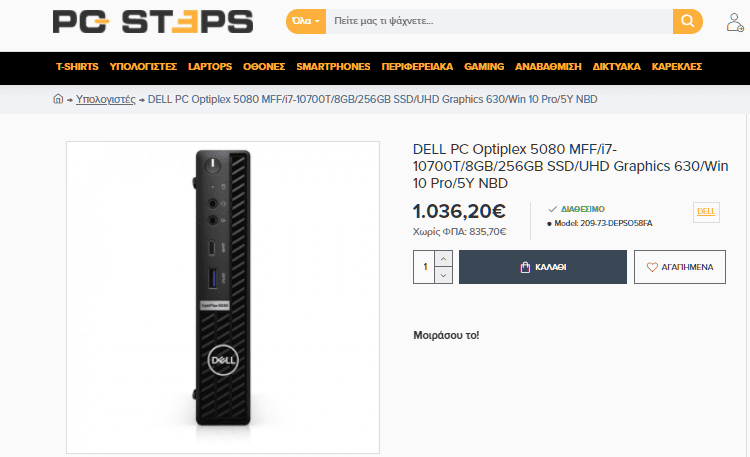The height and width of the screenshot is (457, 750).
Task: Go to the LAPTOPS category
Action: point(210,67)
